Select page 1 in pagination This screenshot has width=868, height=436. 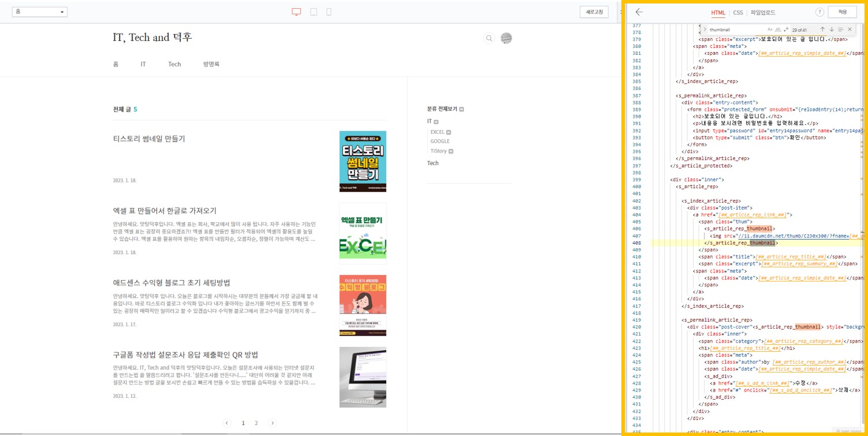243,423
